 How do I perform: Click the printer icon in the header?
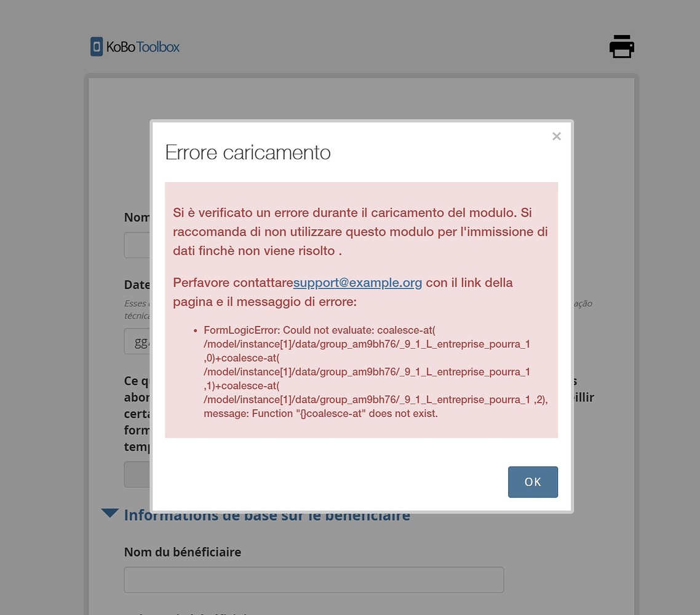[622, 46]
